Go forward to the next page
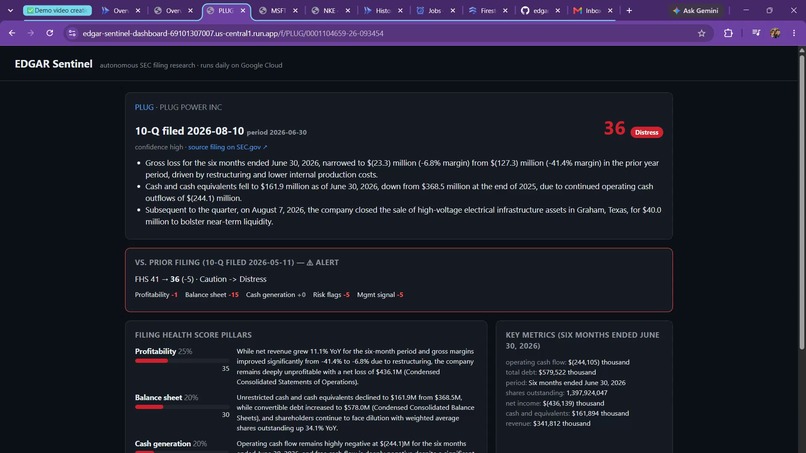The width and height of the screenshot is (806, 453). point(31,33)
